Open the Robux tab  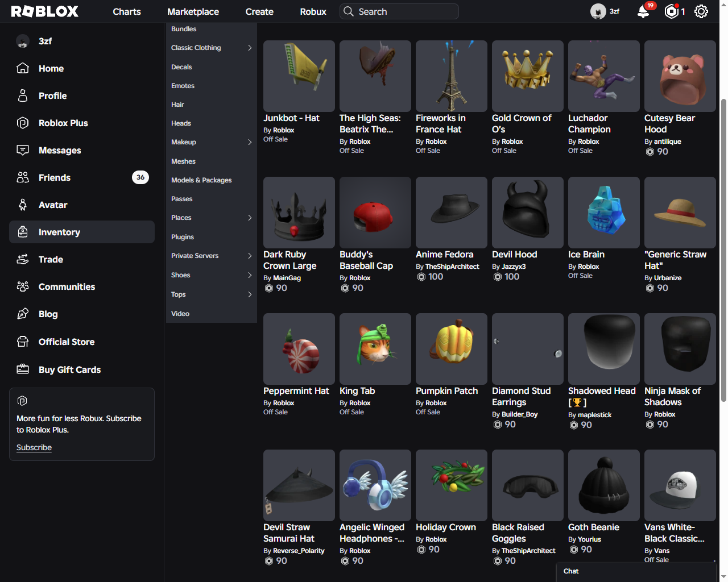click(x=313, y=11)
